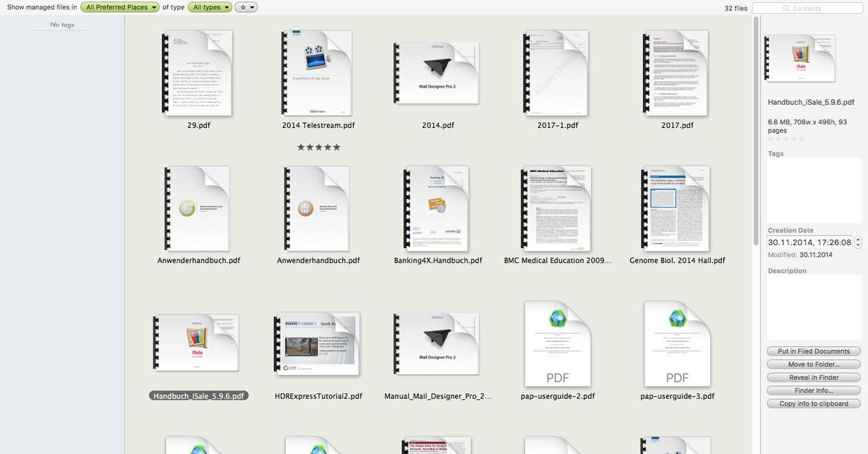868x454 pixels.
Task: Click Copy info to clipboard button
Action: [x=814, y=403]
